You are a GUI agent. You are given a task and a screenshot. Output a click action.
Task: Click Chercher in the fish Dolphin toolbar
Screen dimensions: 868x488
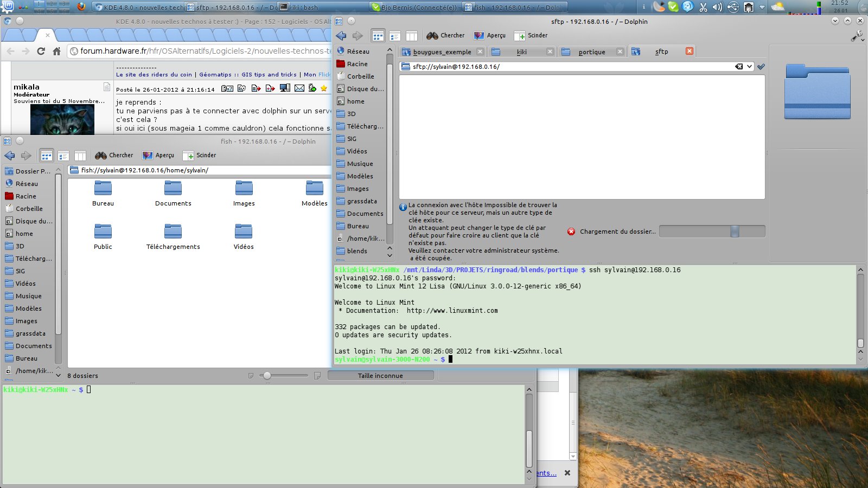114,156
